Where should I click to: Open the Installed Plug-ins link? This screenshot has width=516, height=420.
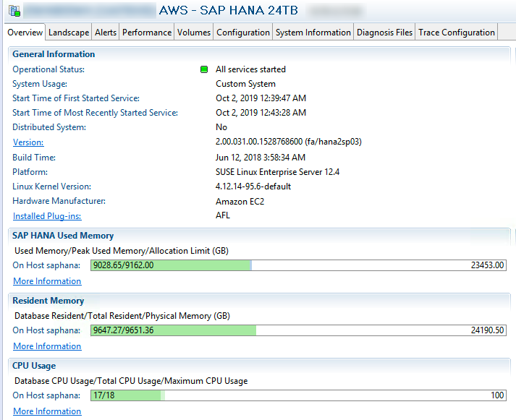click(x=47, y=216)
